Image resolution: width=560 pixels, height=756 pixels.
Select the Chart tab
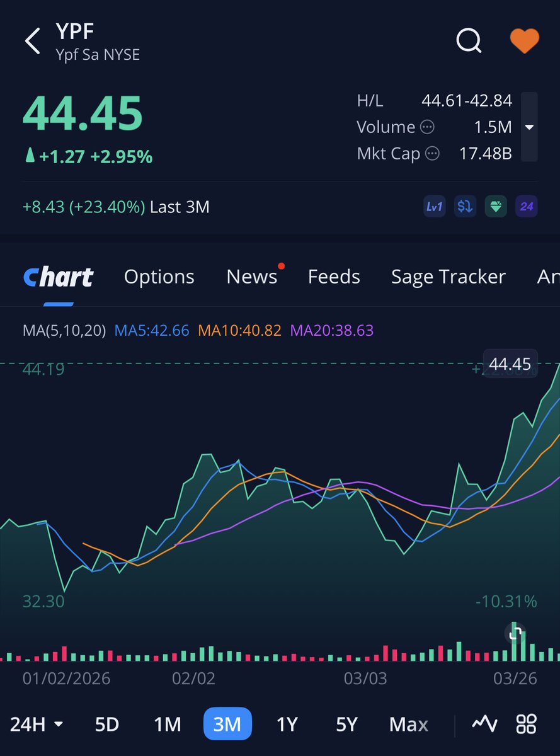click(58, 277)
